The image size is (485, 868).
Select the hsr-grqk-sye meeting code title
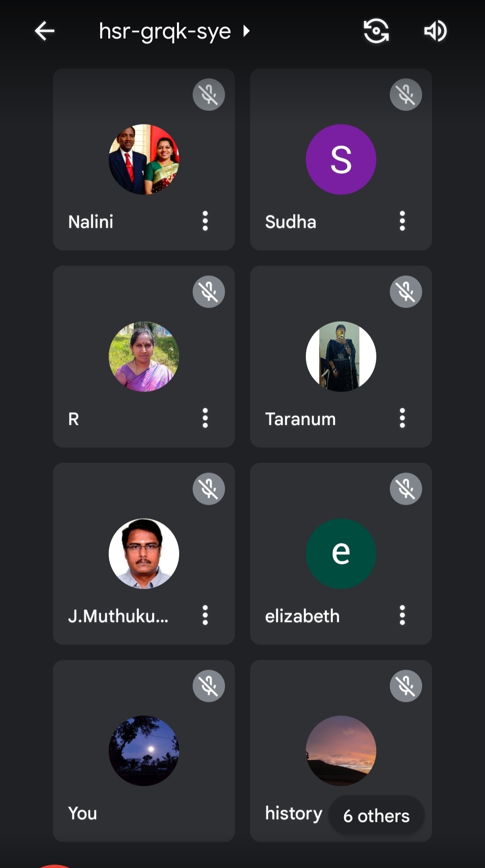pyautogui.click(x=165, y=32)
